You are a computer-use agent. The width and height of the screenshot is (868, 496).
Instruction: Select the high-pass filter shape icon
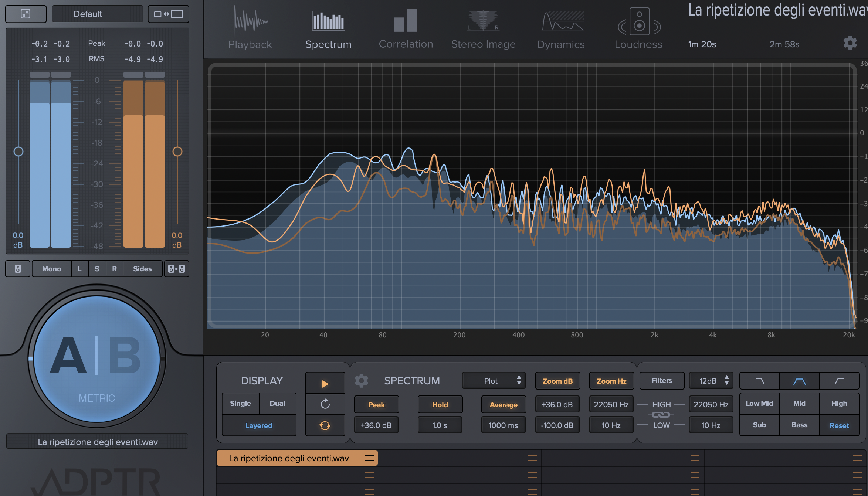click(x=839, y=381)
